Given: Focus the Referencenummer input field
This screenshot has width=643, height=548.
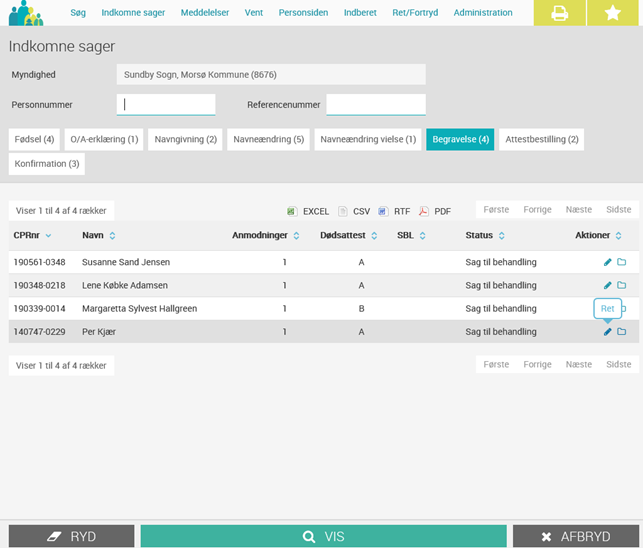Looking at the screenshot, I should 376,105.
